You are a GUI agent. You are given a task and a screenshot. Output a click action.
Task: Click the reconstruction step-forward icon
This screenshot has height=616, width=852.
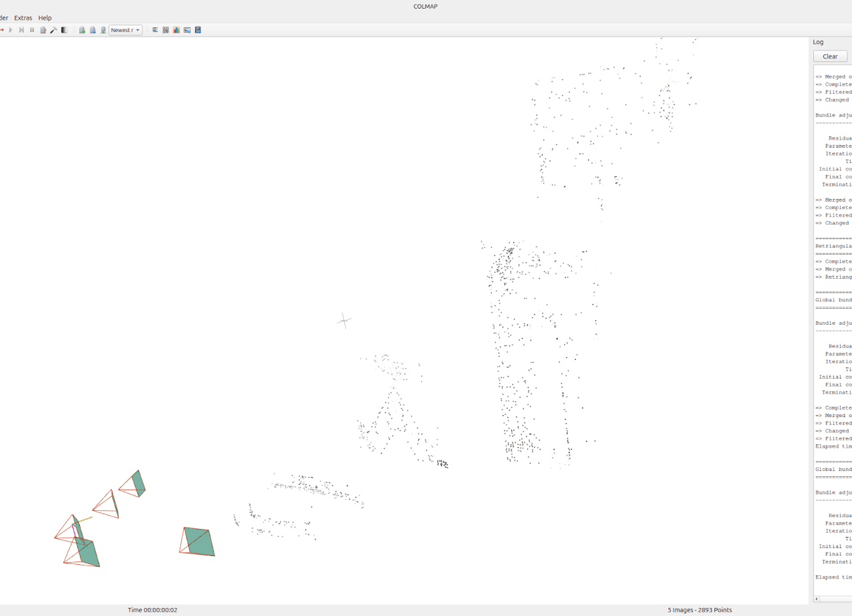tap(21, 30)
